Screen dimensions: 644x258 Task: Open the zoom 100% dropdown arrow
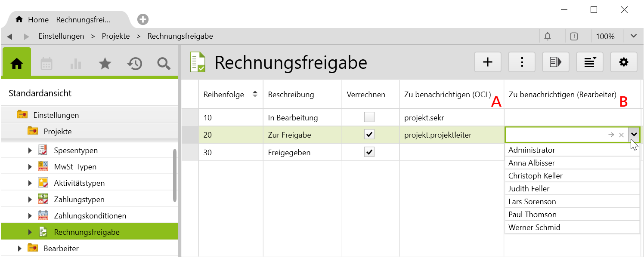click(633, 36)
